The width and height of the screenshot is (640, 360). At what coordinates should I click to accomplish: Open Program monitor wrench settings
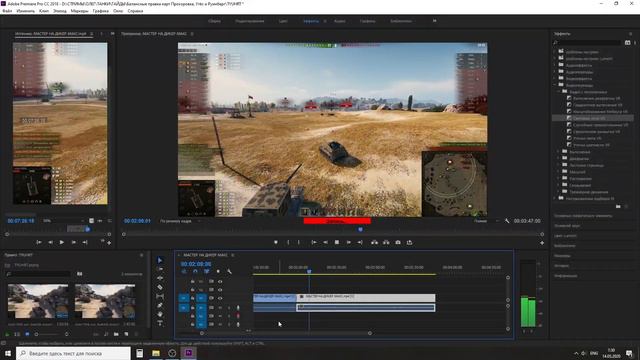pyautogui.click(x=507, y=221)
